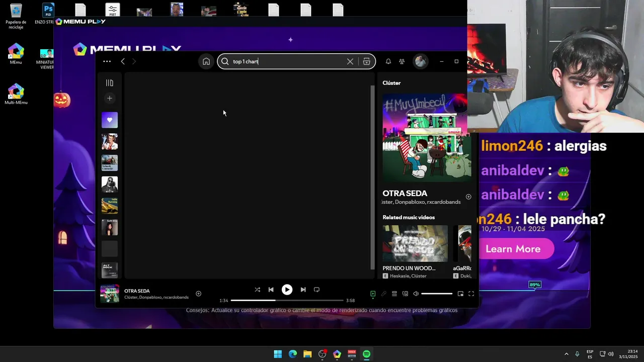Open the Alt Rock playlist thumbnail
The image size is (644, 362).
click(110, 270)
